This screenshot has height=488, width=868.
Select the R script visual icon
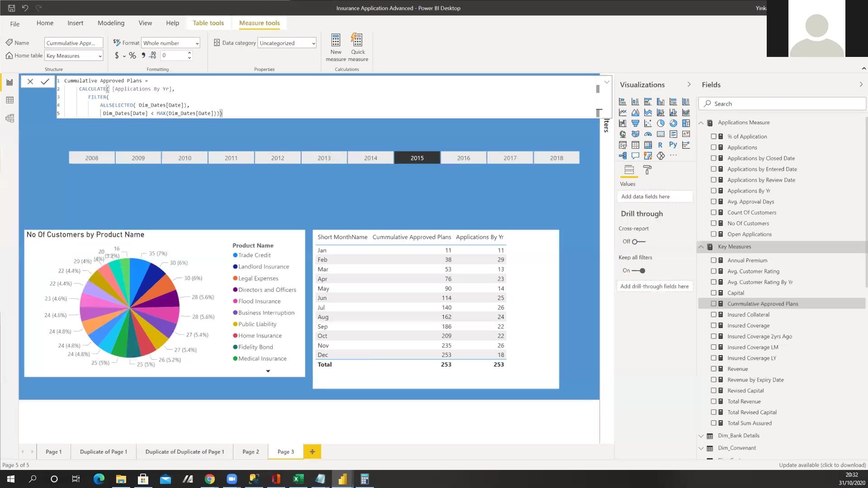(x=660, y=145)
